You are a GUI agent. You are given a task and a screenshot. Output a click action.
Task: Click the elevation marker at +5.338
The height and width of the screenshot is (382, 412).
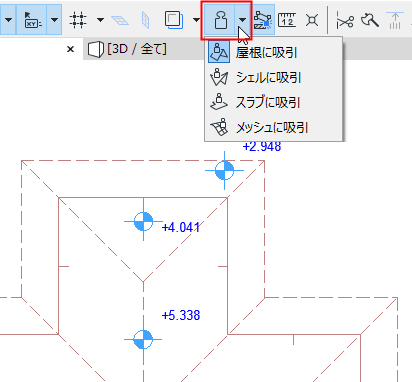[x=143, y=339]
